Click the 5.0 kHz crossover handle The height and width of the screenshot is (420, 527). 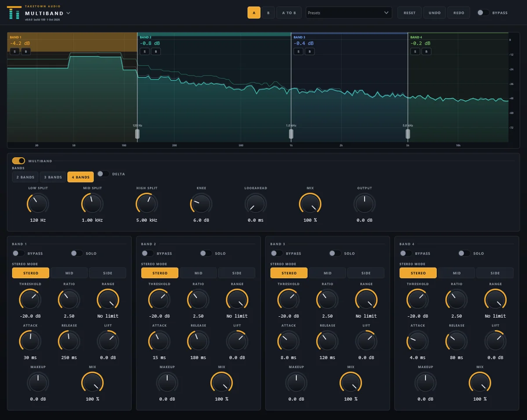(408, 134)
